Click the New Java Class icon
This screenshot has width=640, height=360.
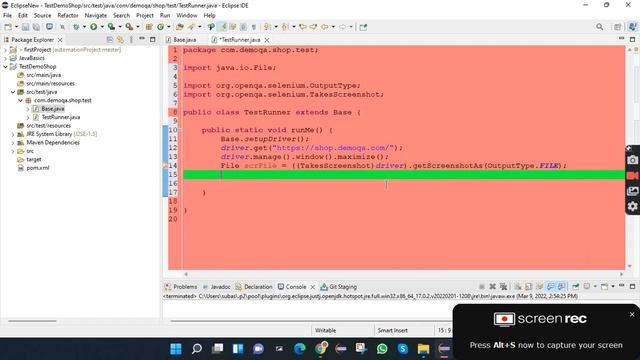pos(160,27)
